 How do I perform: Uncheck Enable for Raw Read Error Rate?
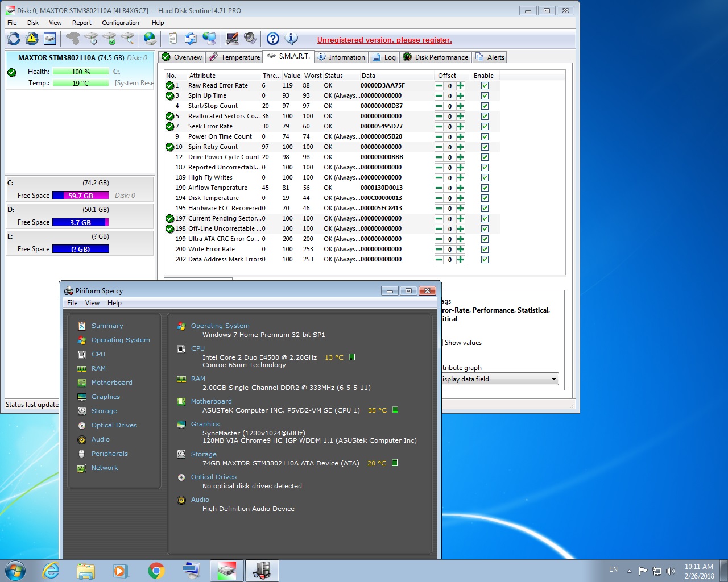(x=485, y=86)
